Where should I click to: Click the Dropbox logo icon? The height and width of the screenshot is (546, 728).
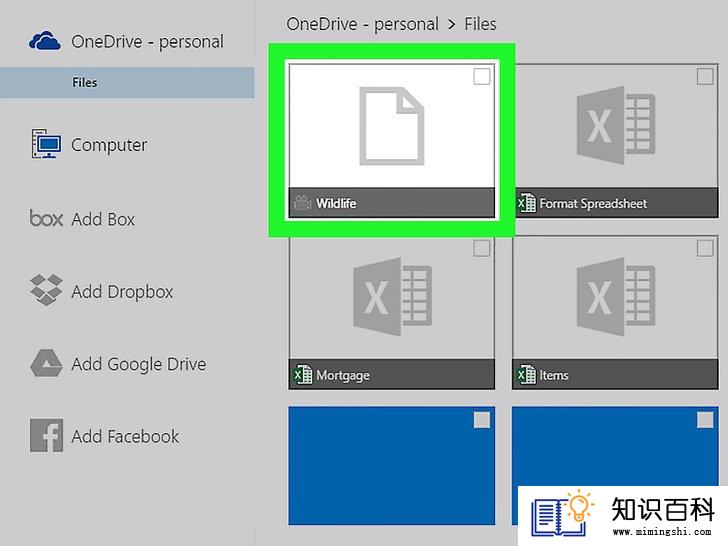click(x=46, y=290)
